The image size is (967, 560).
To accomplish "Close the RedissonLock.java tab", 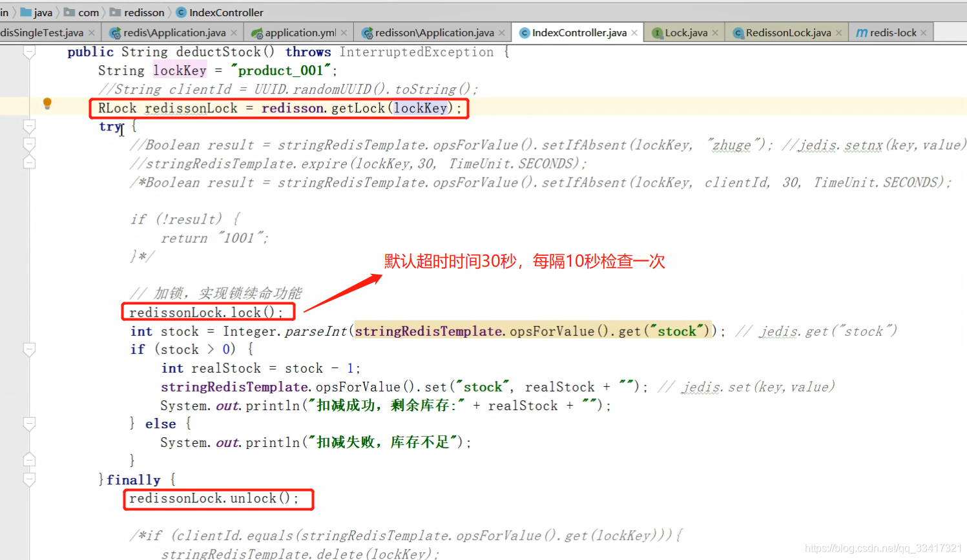I will point(838,32).
